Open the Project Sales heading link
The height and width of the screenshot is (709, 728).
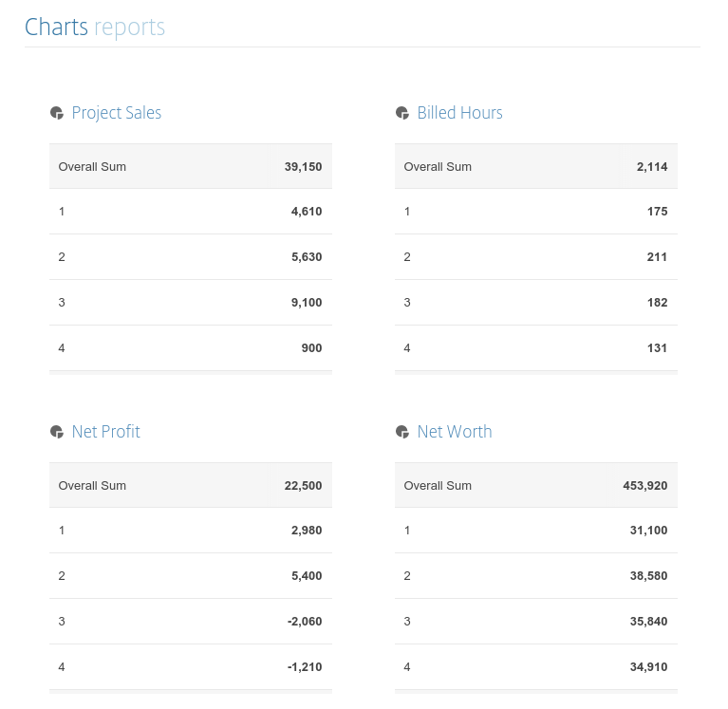(117, 113)
